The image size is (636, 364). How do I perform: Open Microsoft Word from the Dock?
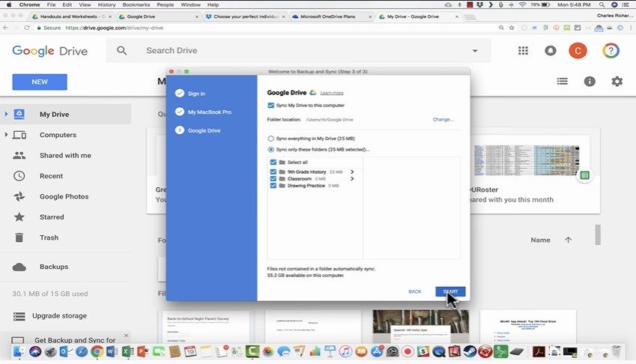point(112,351)
